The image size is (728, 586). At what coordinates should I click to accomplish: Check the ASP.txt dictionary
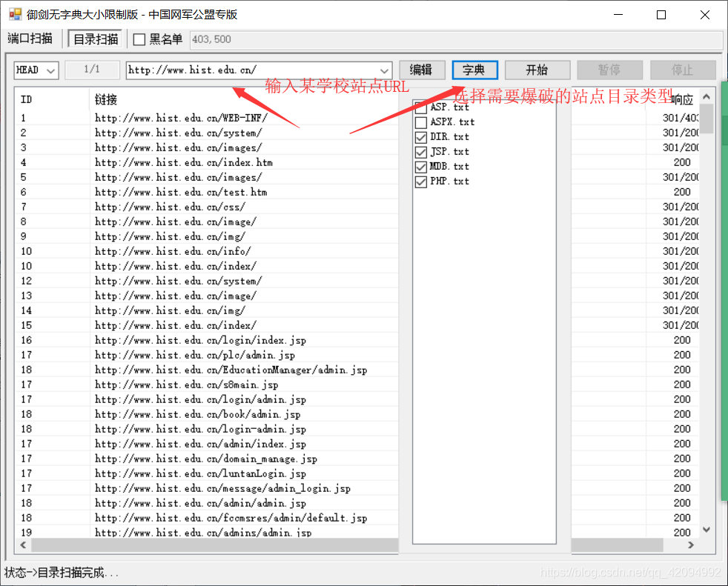[421, 108]
